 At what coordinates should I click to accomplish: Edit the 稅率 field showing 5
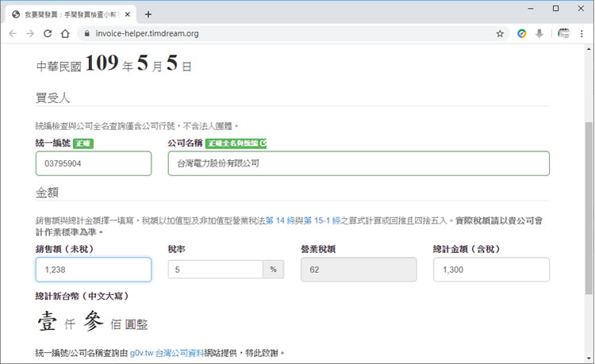pos(215,270)
